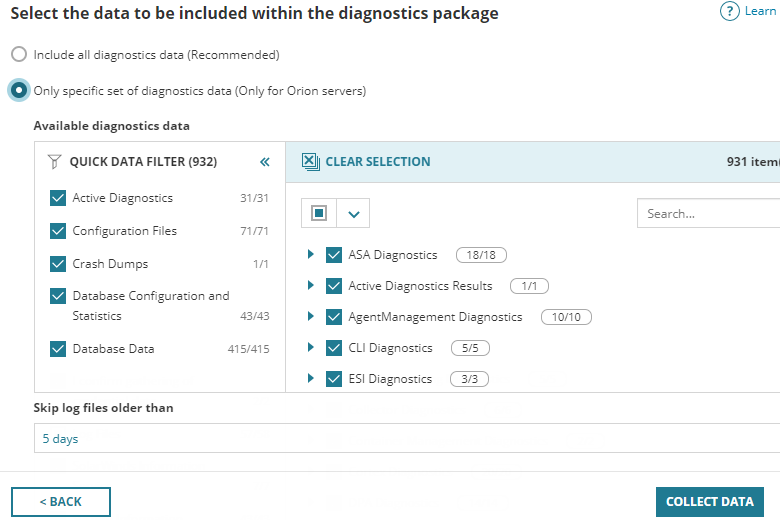The image size is (780, 520).
Task: Open the selection options dropdown arrow
Action: pos(353,213)
